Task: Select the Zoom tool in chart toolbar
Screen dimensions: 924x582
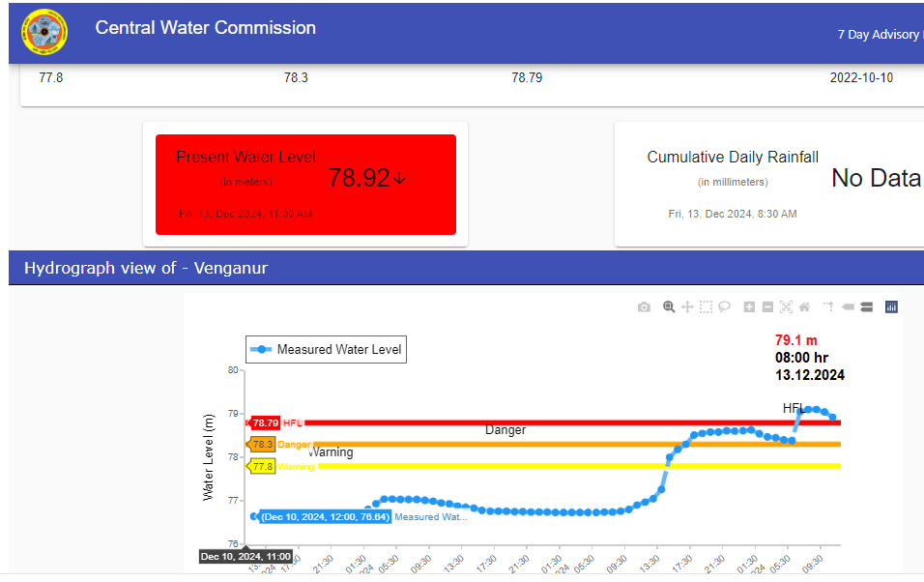Action: pos(669,307)
